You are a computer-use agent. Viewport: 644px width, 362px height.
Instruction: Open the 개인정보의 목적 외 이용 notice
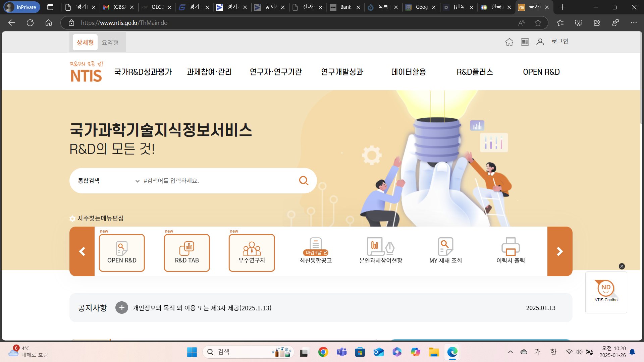point(202,308)
